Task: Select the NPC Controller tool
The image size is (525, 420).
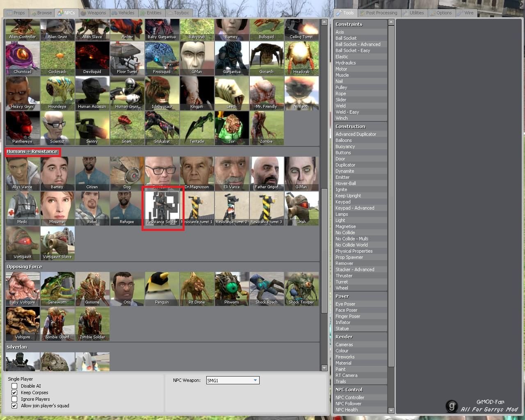Action: [x=361, y=397]
